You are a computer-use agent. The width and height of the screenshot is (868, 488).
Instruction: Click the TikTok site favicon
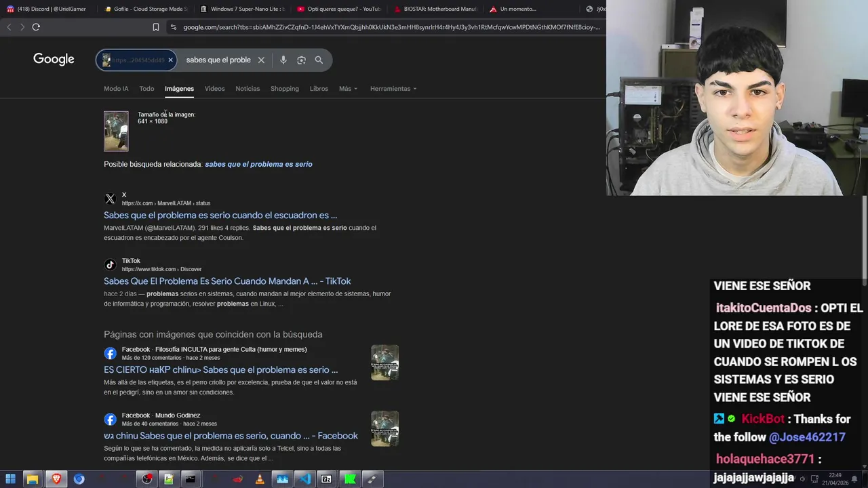point(110,265)
